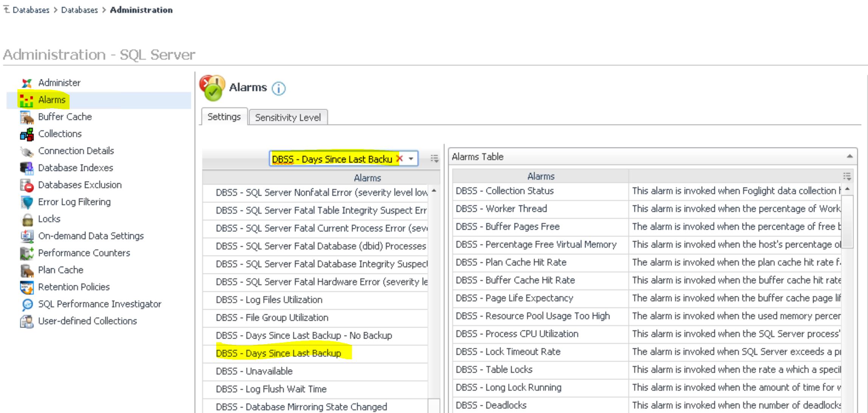This screenshot has height=413, width=868.
Task: Click the Plan Cache icon
Action: (x=27, y=270)
